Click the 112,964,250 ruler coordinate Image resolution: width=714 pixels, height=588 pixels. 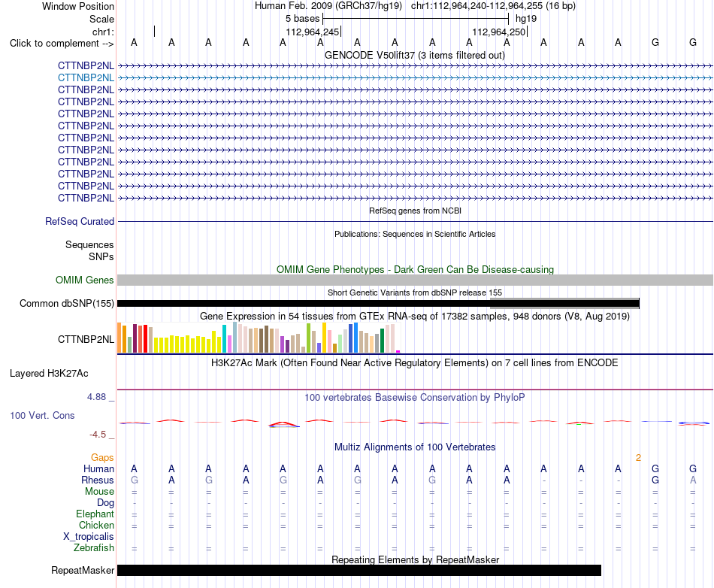[x=498, y=32]
